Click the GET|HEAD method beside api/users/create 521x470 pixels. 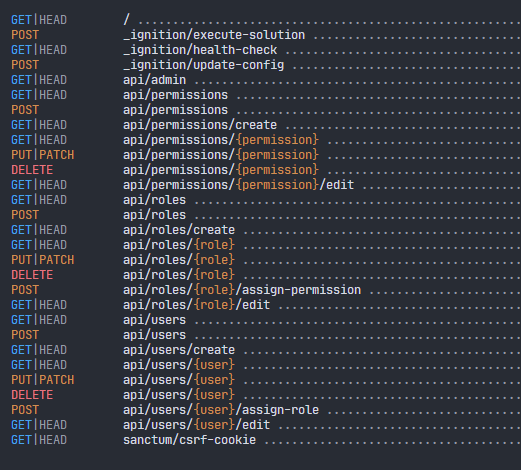click(39, 350)
